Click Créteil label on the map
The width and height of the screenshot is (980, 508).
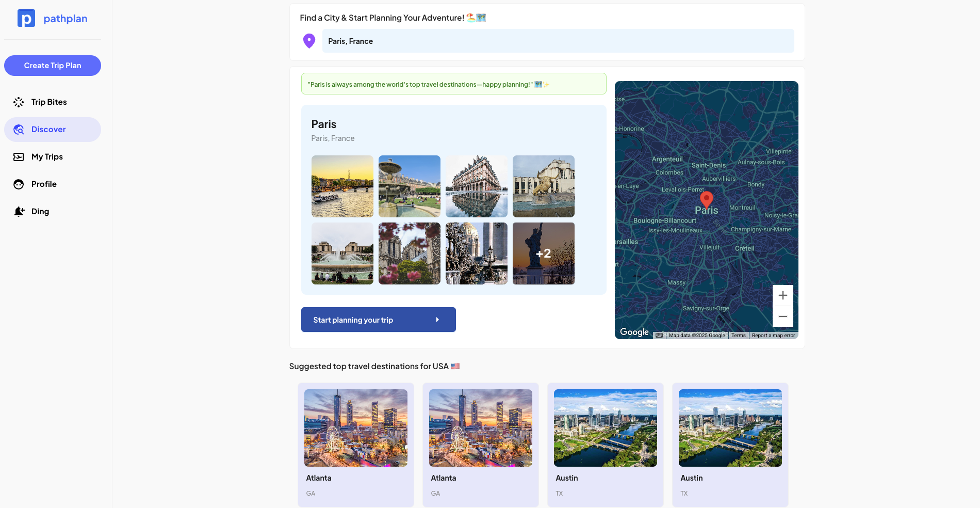745,248
